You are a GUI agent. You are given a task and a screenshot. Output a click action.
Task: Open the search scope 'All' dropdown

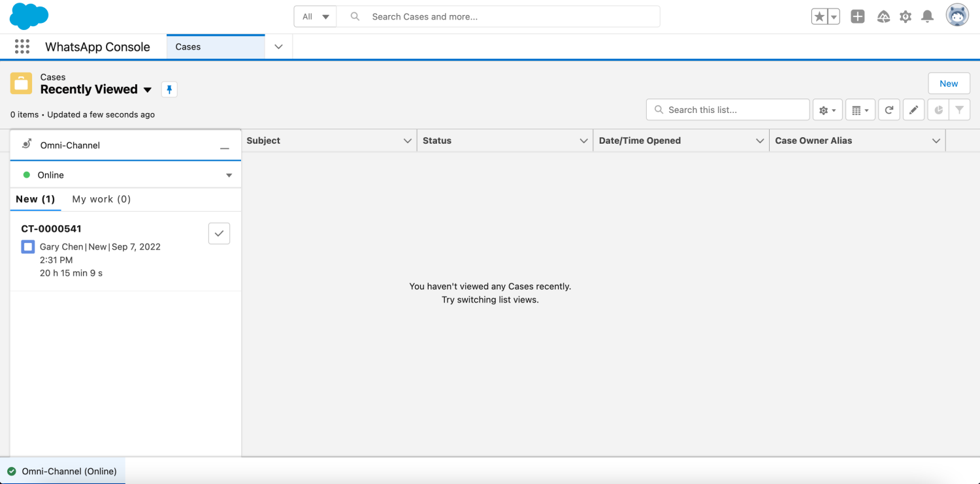(x=316, y=16)
